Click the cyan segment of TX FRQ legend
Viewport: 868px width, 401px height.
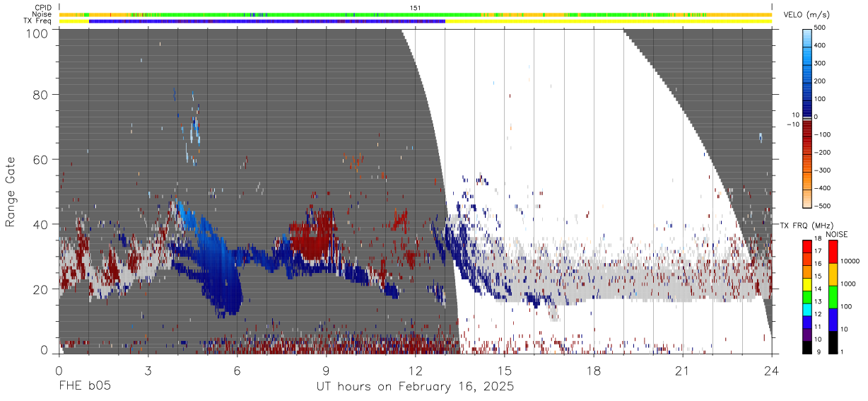[807, 308]
